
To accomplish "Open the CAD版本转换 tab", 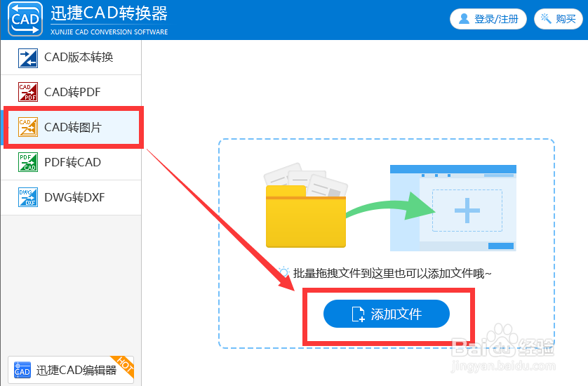I will click(71, 58).
